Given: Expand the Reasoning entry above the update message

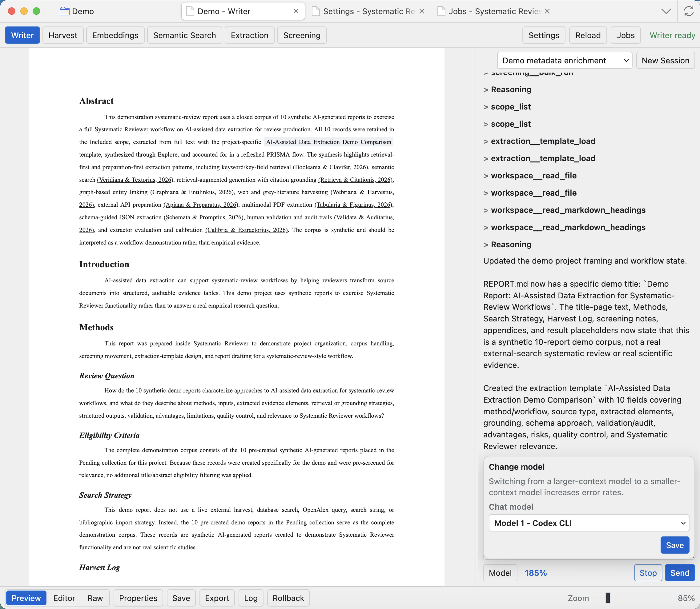Looking at the screenshot, I should pos(507,245).
